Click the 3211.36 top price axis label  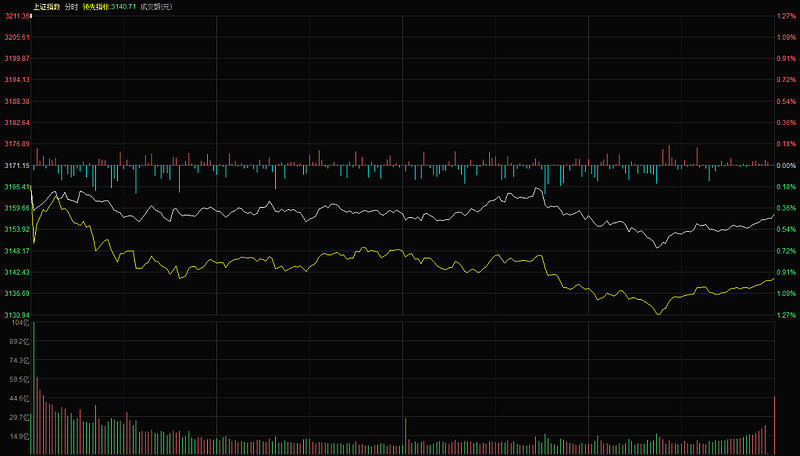[17, 16]
